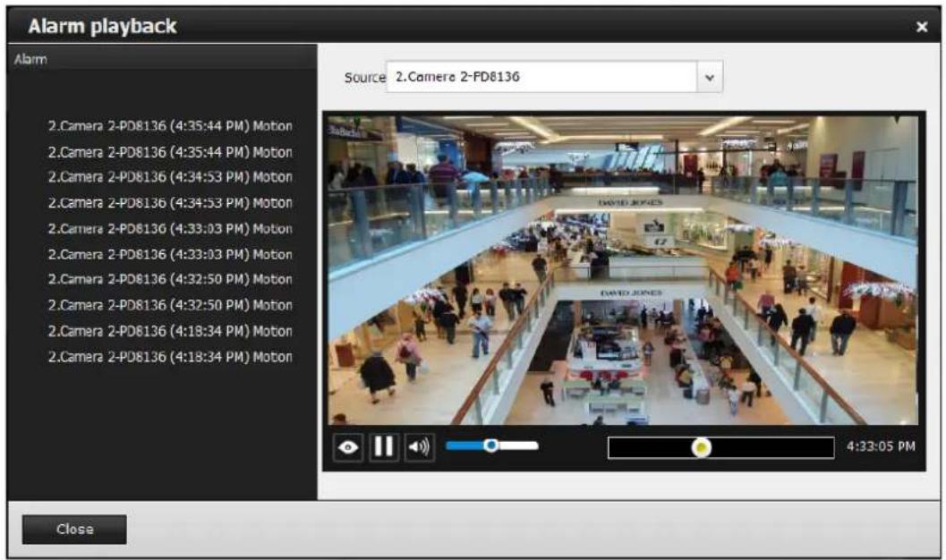The image size is (946, 560).
Task: Select the lower 4:33:03 PM Motion alarm
Action: click(x=170, y=254)
